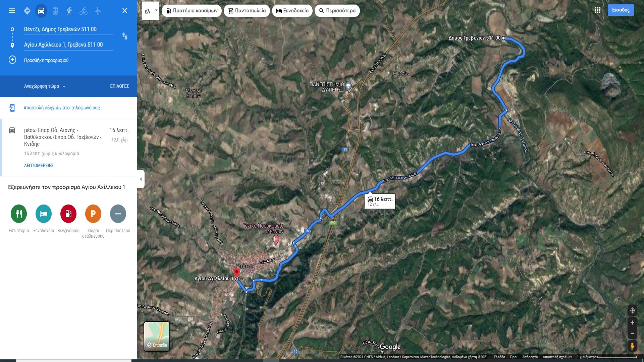Open Google apps grid
644x362 pixels.
coord(598,10)
